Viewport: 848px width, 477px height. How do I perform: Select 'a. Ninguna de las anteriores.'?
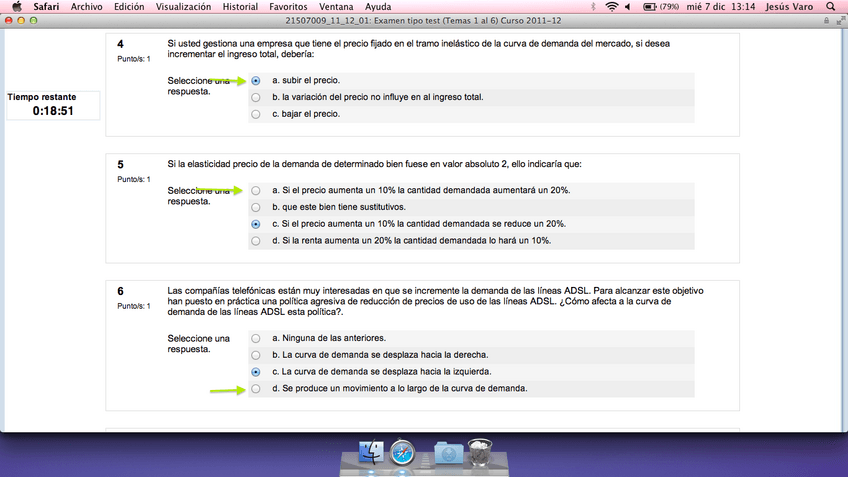click(257, 338)
